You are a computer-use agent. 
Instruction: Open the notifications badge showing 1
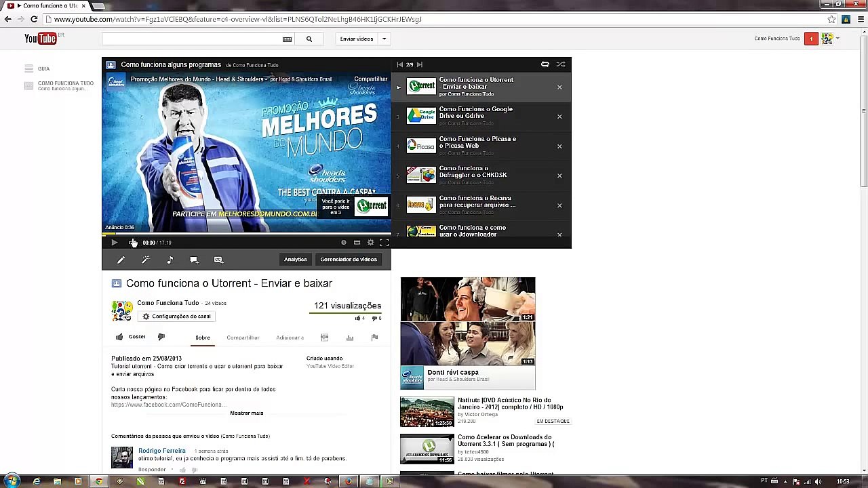click(811, 39)
